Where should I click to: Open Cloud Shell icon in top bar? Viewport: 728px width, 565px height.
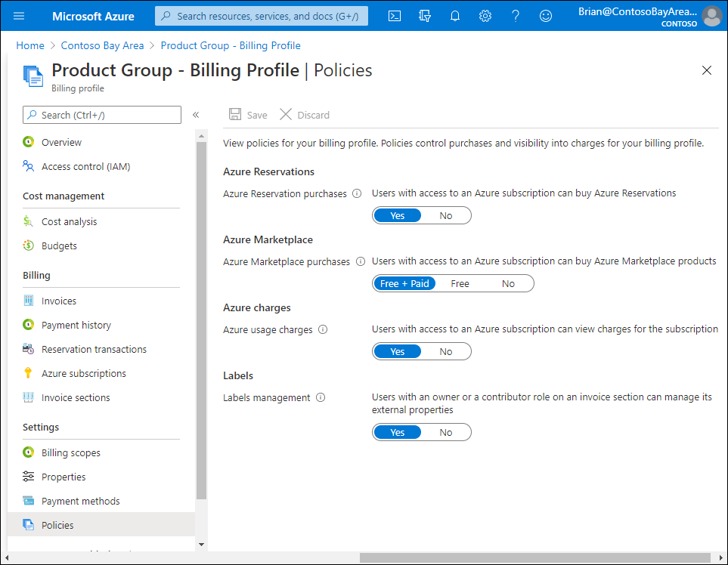(x=395, y=16)
